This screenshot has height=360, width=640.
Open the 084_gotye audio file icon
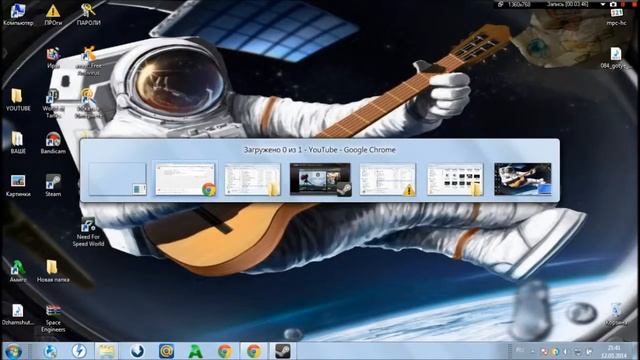point(616,58)
